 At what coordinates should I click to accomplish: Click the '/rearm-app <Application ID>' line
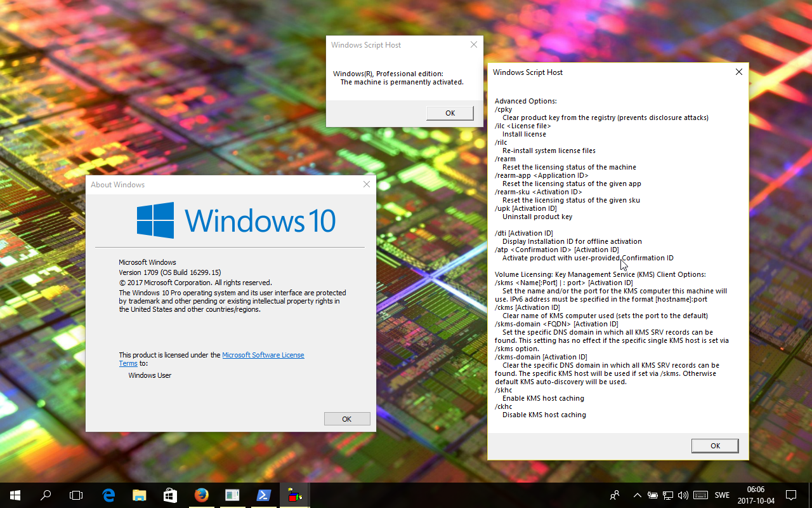542,175
